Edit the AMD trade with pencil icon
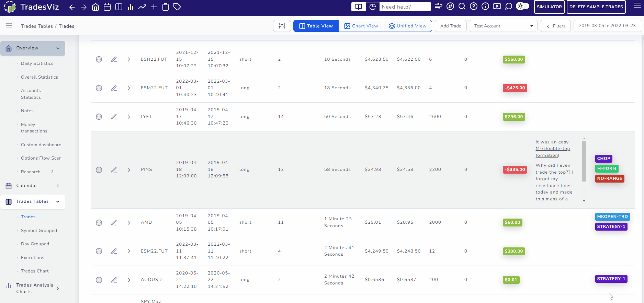Screen dimensions: 644x303 [114, 223]
